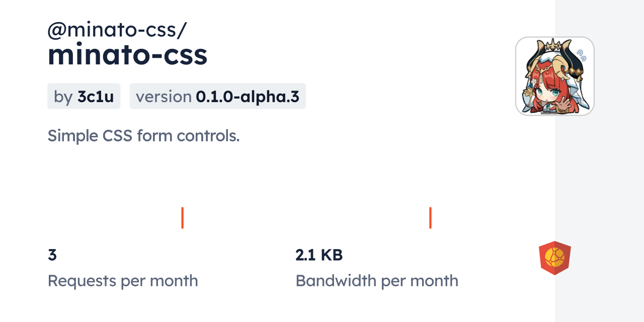Click the 'Simple CSS form controls.' description
The image size is (644, 322).
click(x=143, y=135)
